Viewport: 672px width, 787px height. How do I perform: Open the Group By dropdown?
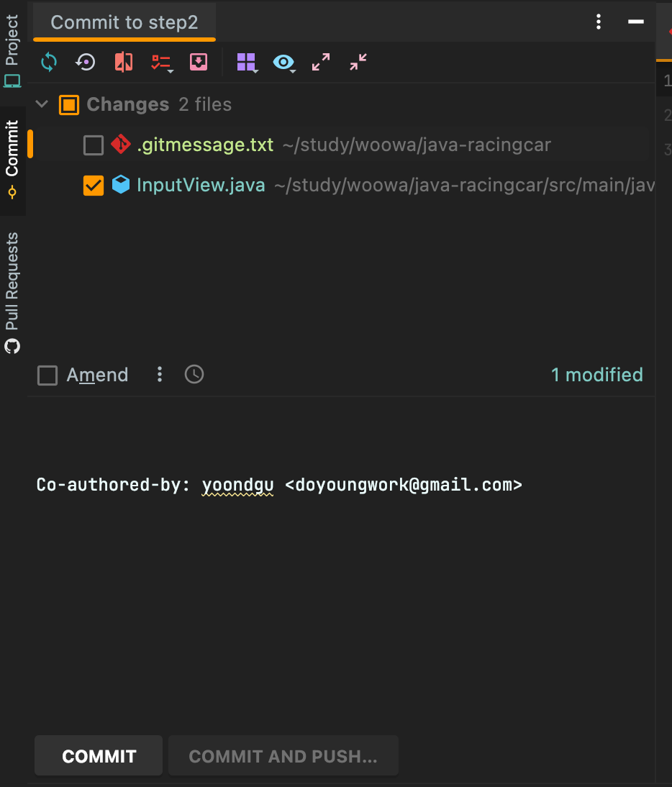click(x=247, y=63)
